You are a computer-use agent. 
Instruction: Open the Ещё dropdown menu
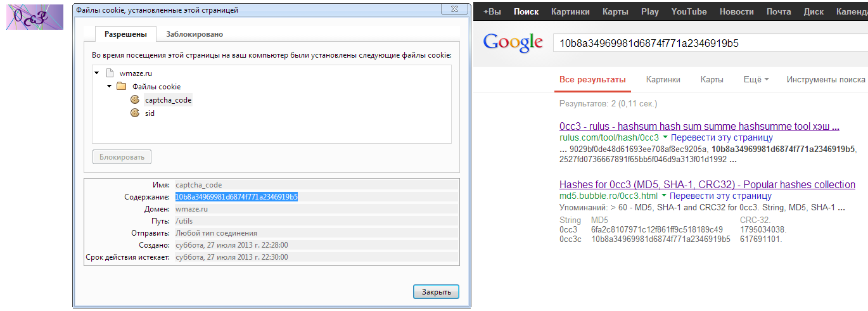[756, 80]
